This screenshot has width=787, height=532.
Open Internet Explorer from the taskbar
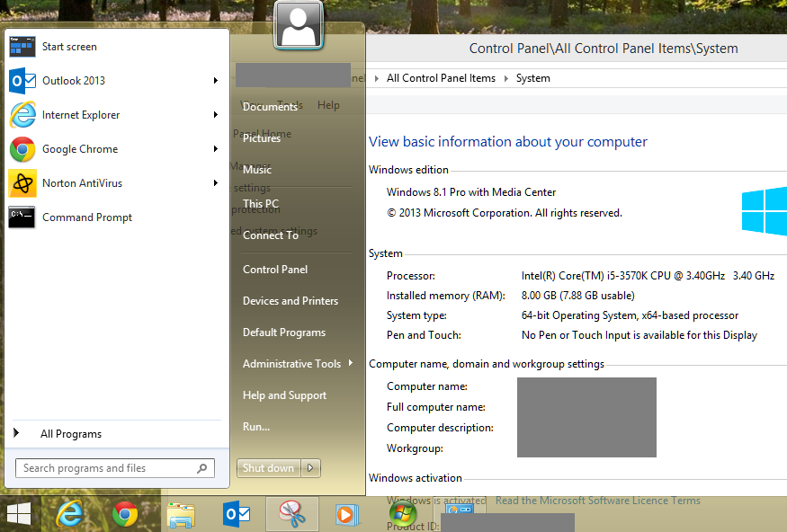point(70,514)
